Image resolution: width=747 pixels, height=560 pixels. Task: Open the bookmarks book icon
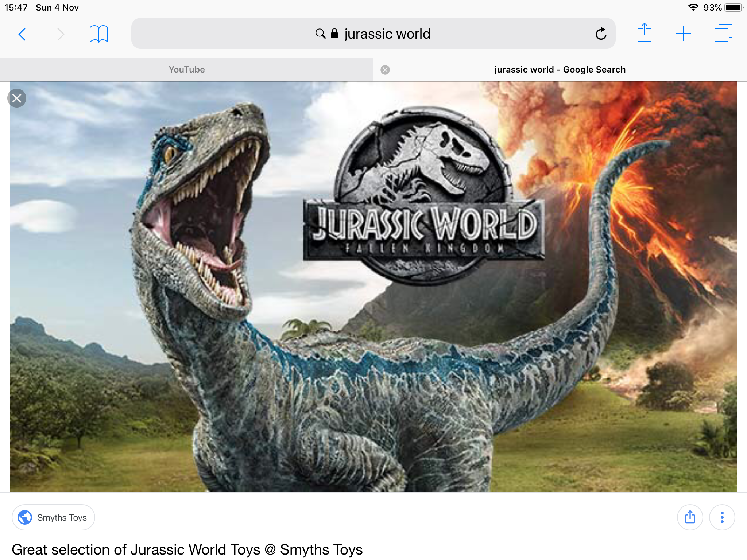(x=99, y=34)
